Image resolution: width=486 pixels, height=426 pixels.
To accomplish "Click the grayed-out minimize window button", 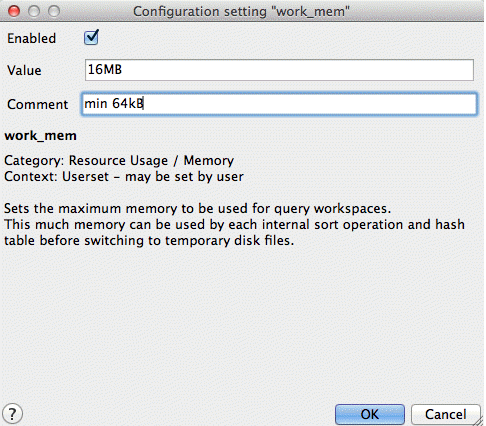I will 34,11.
